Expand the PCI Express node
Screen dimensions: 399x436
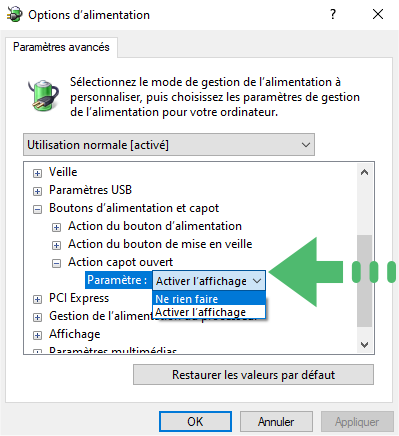[37, 299]
